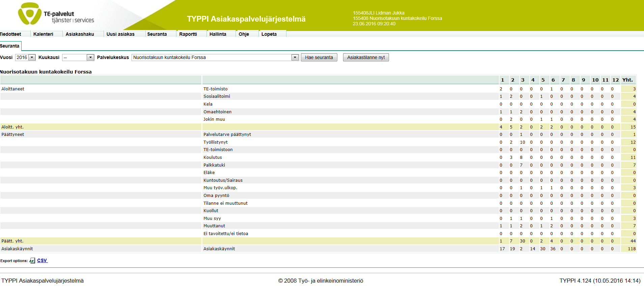
Task: Select Lopeta to quit
Action: (269, 34)
